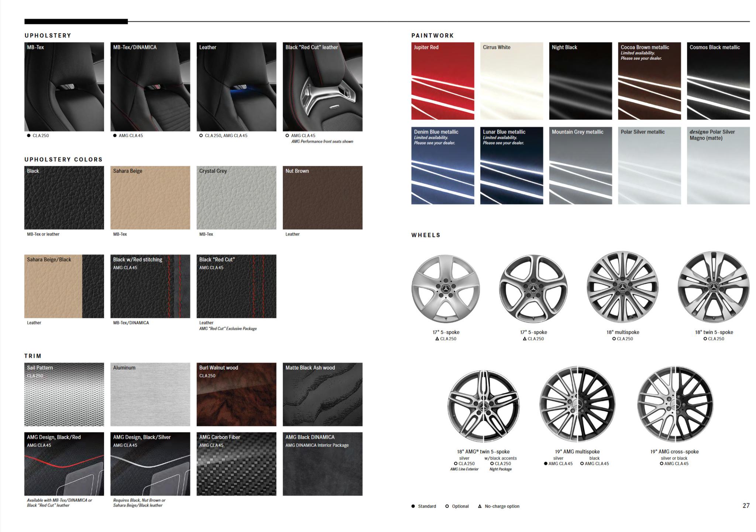
Task: Select the 19" AMG multispoke wheel image
Action: pos(577,404)
